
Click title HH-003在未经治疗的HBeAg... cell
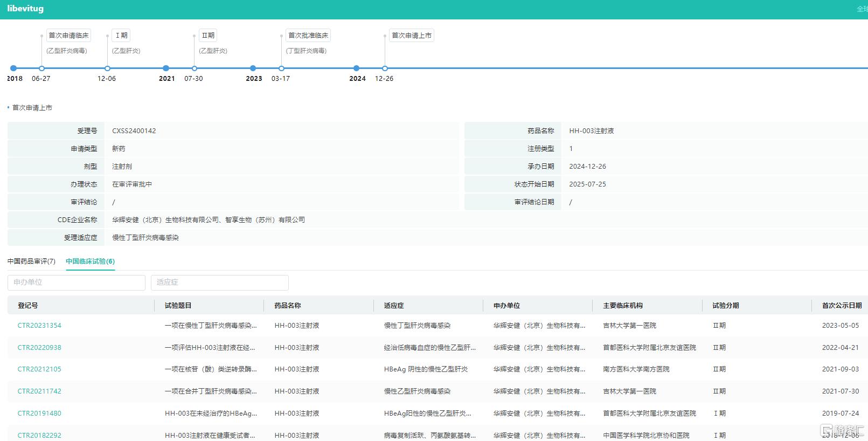211,414
